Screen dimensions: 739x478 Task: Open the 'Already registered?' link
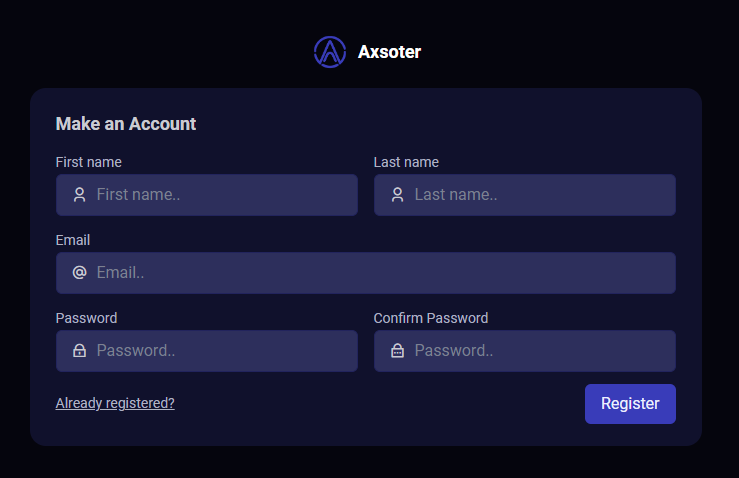[x=115, y=404]
